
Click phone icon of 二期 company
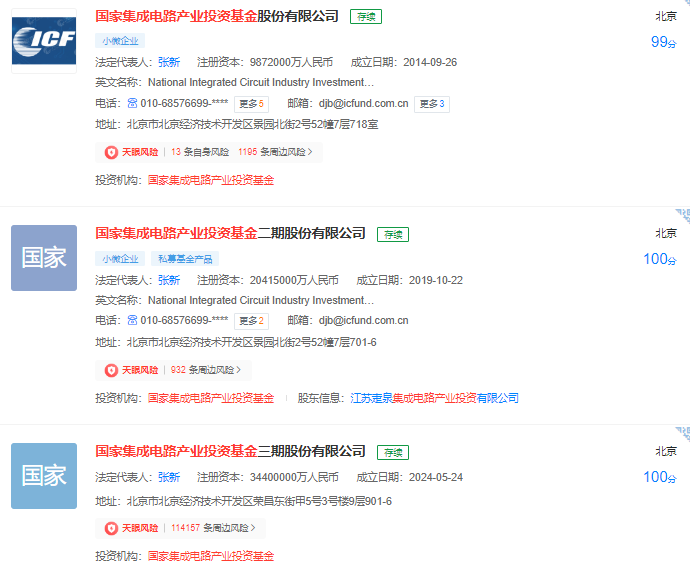tap(132, 320)
